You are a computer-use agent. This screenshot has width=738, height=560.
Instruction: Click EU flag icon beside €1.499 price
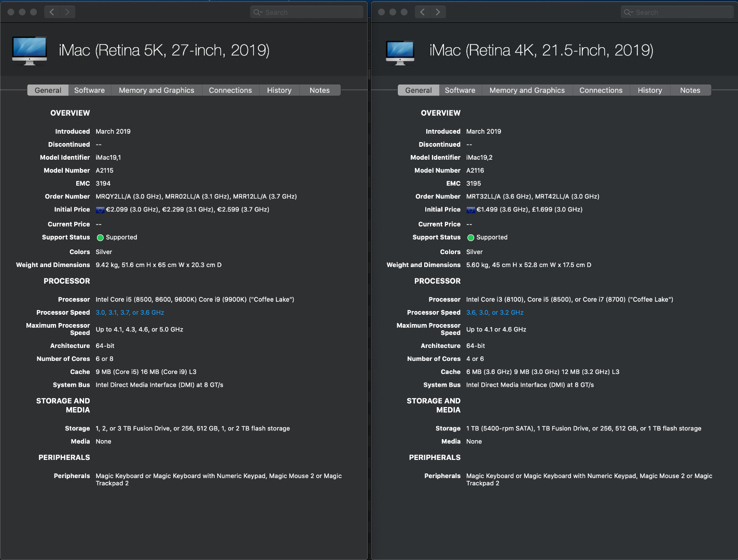tap(471, 210)
